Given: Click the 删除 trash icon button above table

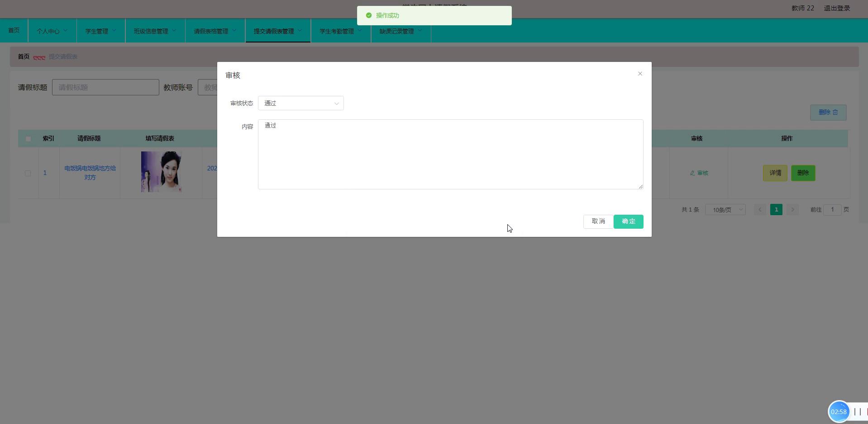Looking at the screenshot, I should tap(828, 113).
